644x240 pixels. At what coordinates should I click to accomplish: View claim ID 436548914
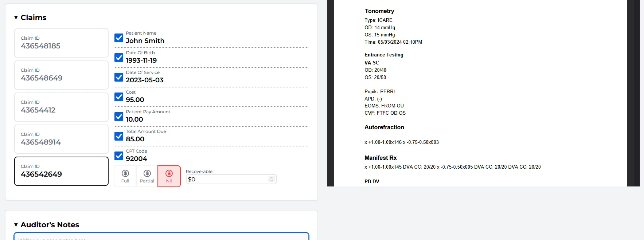click(x=61, y=139)
